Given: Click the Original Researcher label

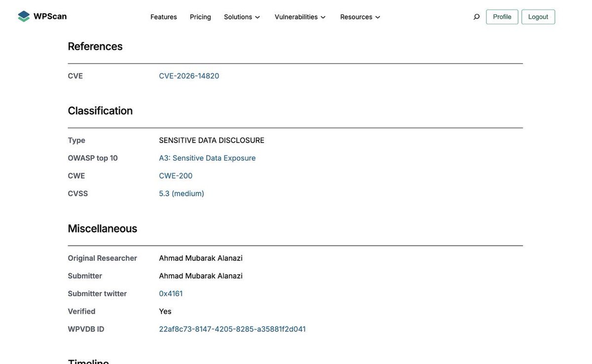Looking at the screenshot, I should pyautogui.click(x=103, y=258).
